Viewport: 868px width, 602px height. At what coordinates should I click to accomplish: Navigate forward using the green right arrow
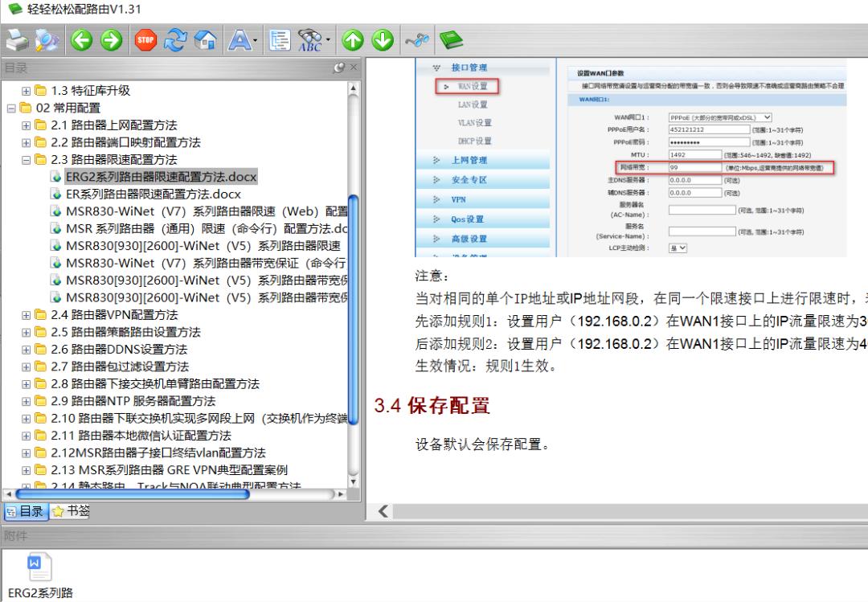point(109,39)
